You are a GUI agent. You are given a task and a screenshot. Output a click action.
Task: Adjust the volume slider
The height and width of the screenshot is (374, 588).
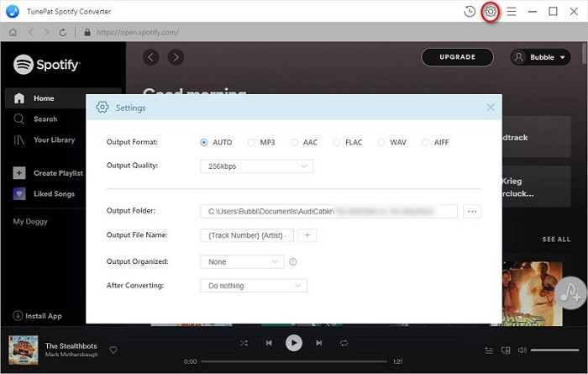pos(555,350)
